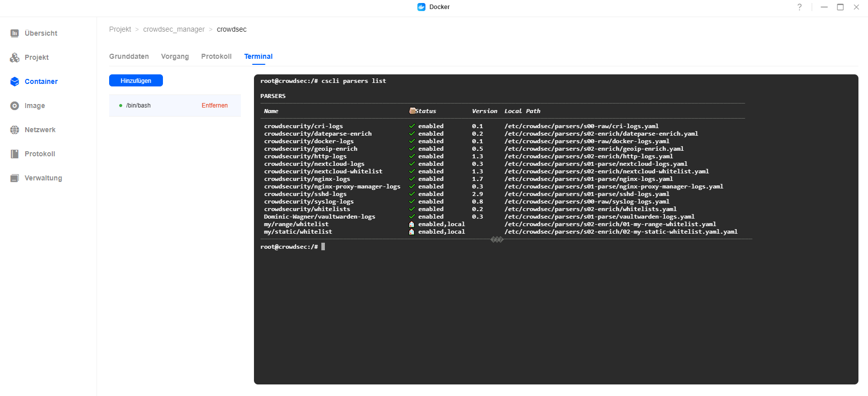Viewport: 868px width, 396px height.
Task: Click Dominic-Wagner/vaultwarden-logs parser name
Action: [x=319, y=217]
